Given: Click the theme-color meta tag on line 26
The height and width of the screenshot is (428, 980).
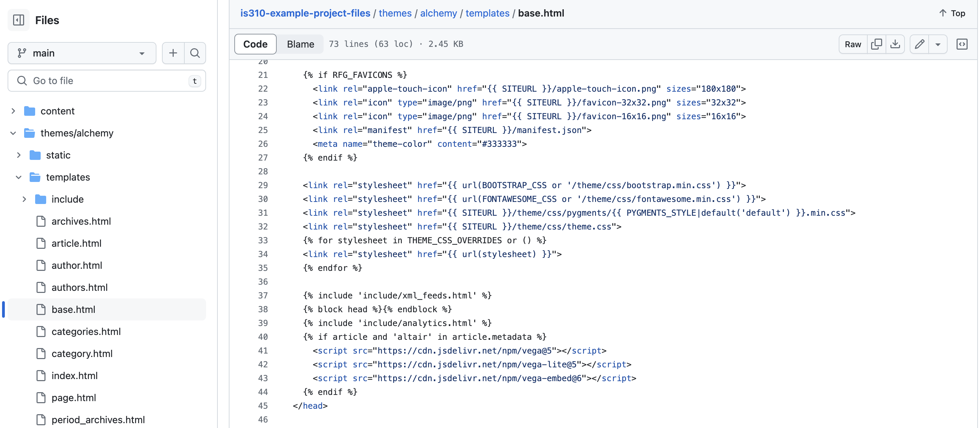Looking at the screenshot, I should [420, 144].
